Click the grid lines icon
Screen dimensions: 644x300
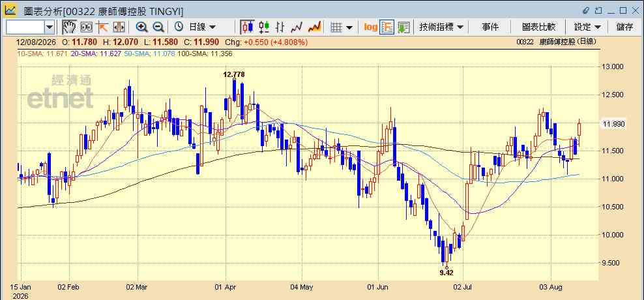pos(336,27)
